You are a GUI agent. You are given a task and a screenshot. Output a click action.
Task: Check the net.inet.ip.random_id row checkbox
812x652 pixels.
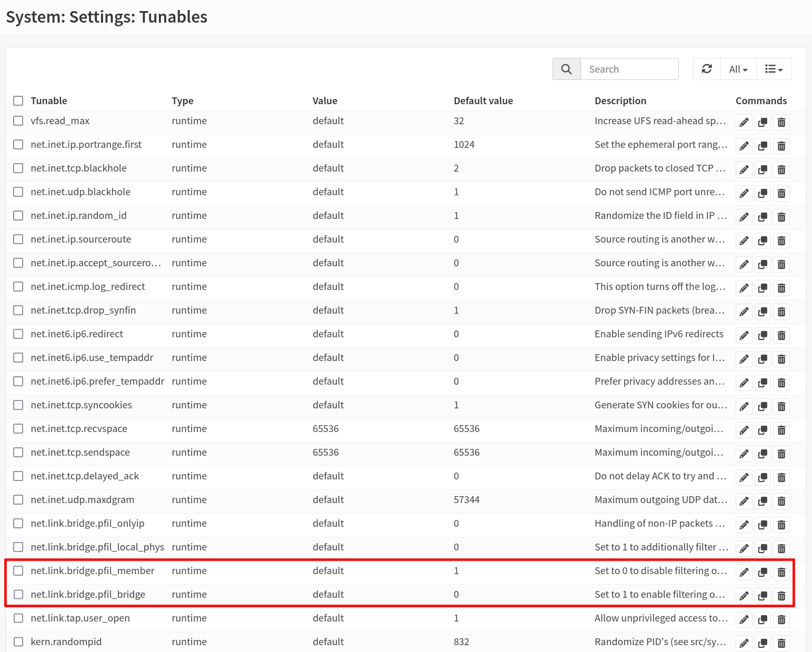click(x=18, y=216)
